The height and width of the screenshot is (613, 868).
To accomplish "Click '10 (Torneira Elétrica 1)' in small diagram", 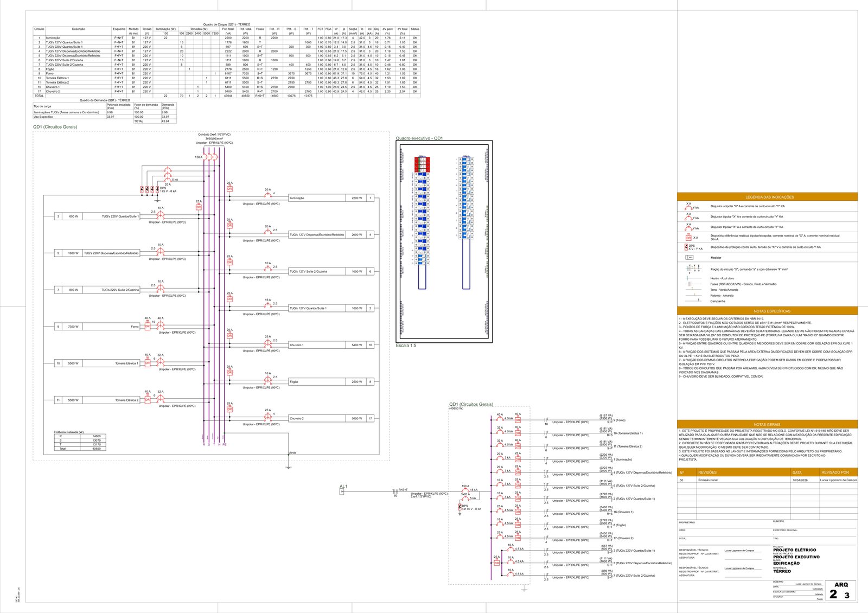I will point(628,433).
